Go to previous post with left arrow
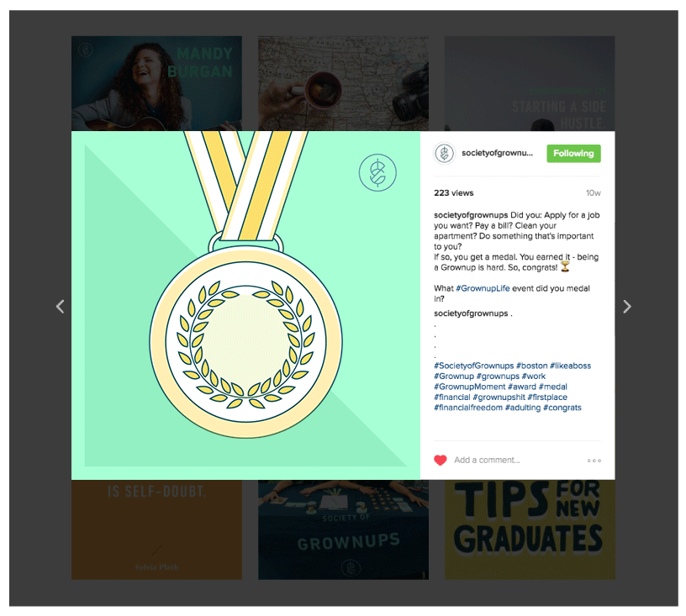Viewport: 686px width, 616px height. tap(61, 307)
